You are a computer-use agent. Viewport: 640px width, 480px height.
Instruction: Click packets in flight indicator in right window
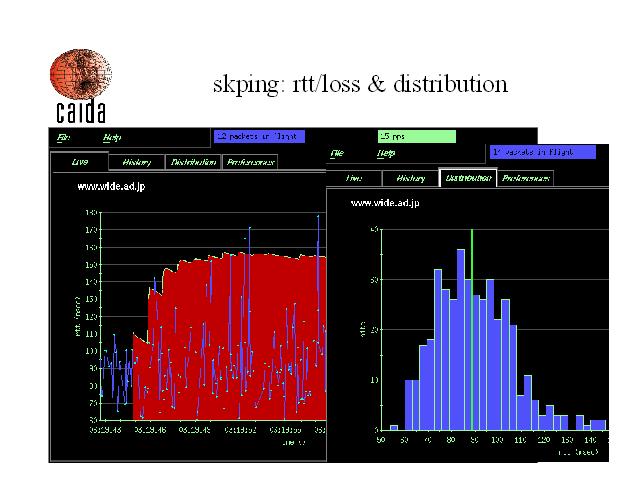coord(542,152)
